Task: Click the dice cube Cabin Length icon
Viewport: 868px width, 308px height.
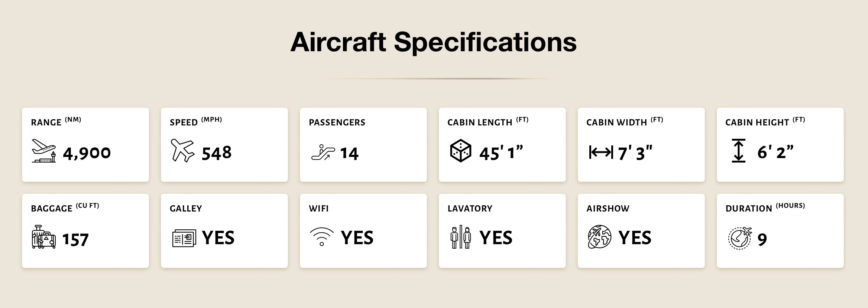Action: pos(460,151)
